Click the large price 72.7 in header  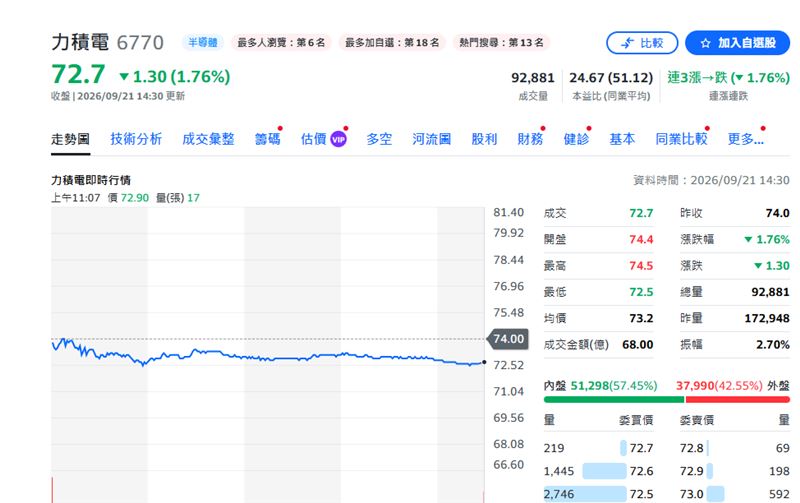point(78,74)
